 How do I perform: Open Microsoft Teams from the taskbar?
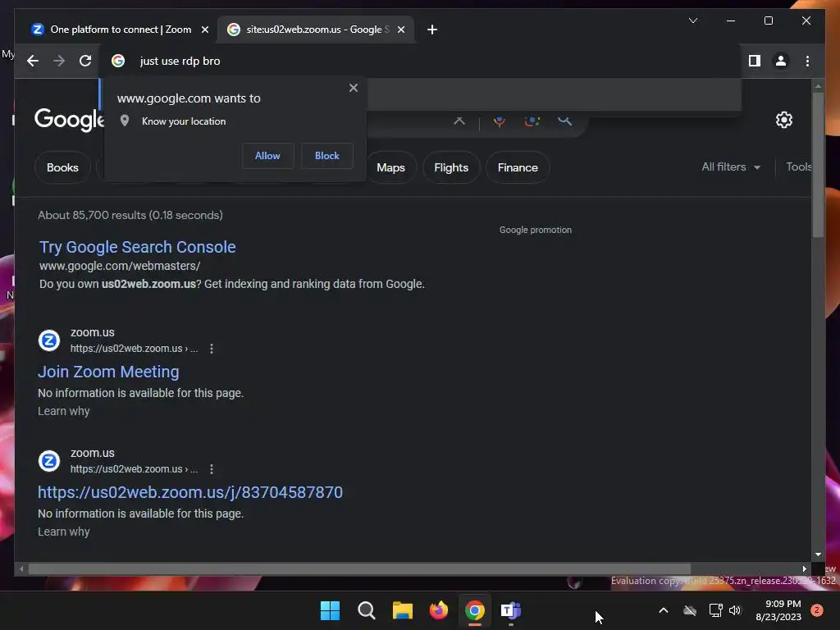pyautogui.click(x=510, y=610)
